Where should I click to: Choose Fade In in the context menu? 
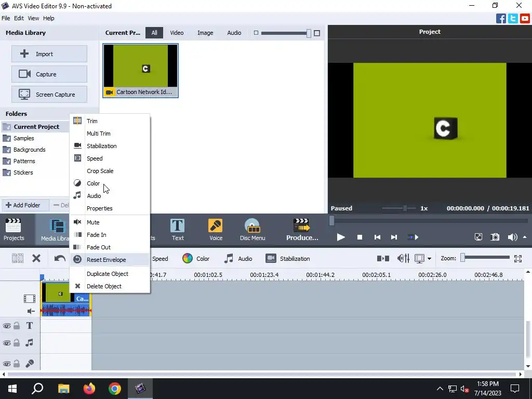click(110, 235)
